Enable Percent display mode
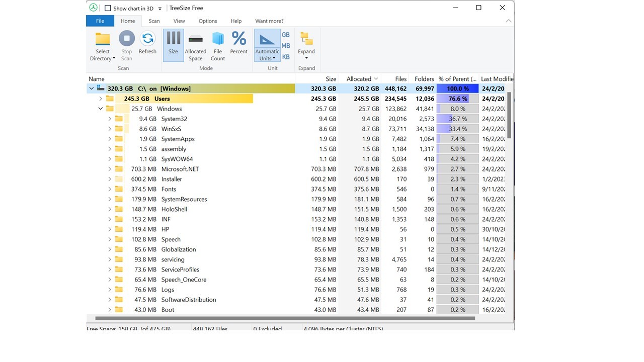 tap(238, 43)
